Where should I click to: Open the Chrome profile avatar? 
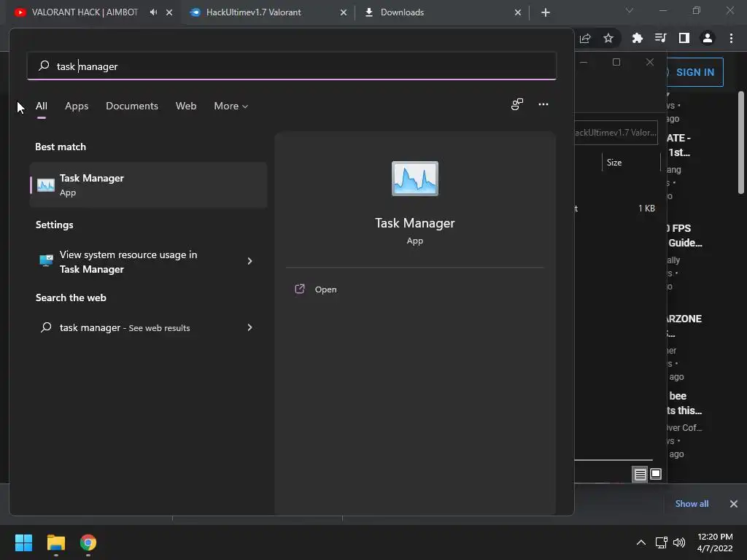[x=708, y=38]
